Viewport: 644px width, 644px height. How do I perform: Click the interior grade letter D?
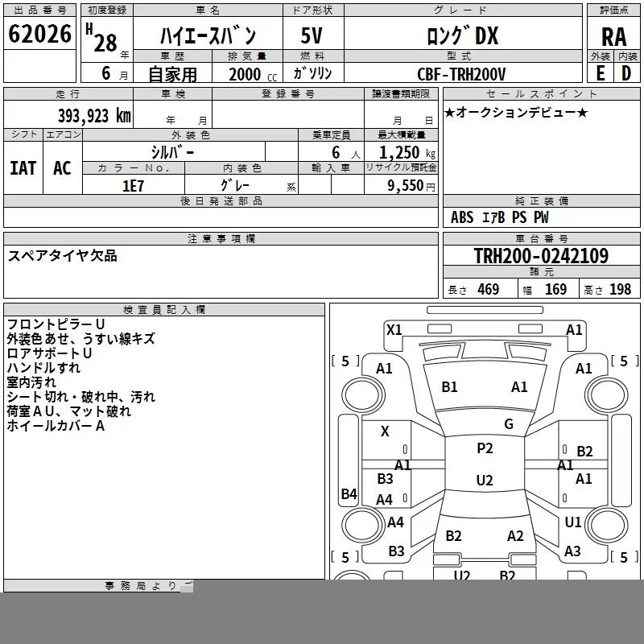pos(626,73)
